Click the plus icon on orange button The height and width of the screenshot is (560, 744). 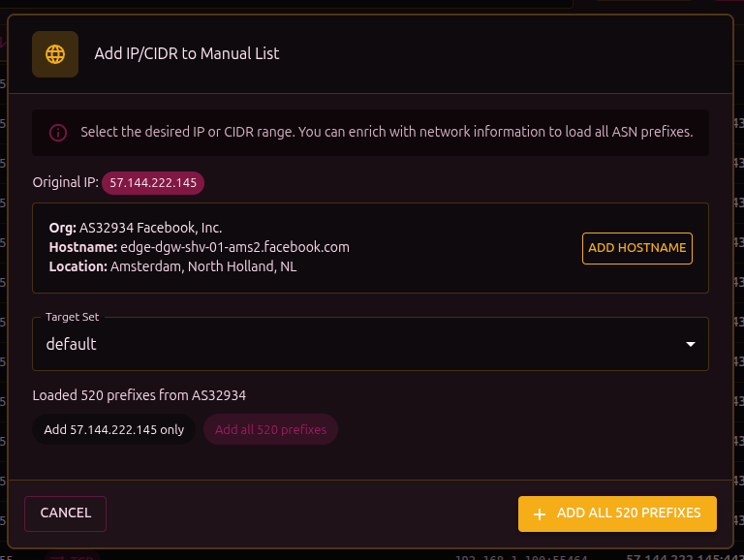click(540, 513)
